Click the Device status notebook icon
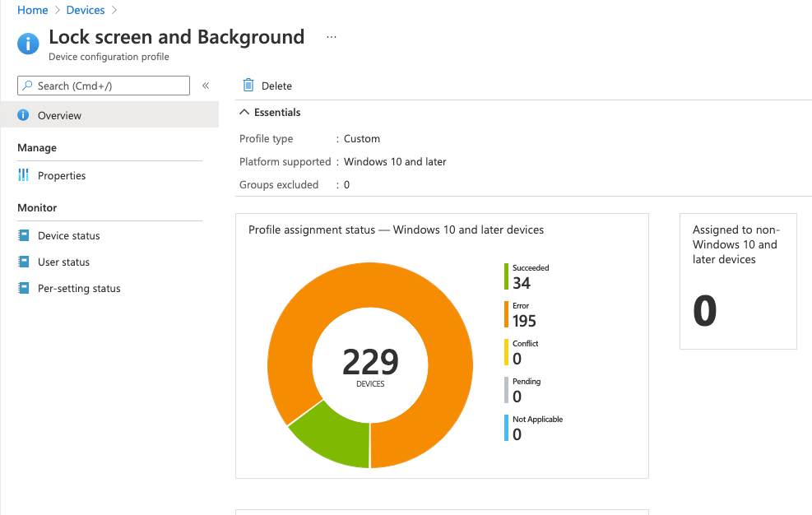 coord(23,235)
